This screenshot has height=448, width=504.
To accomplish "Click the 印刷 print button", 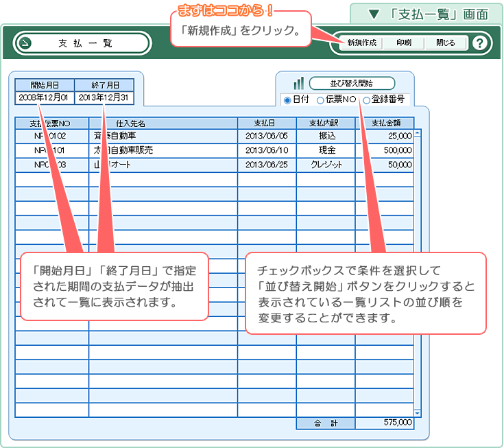I will tap(404, 43).
